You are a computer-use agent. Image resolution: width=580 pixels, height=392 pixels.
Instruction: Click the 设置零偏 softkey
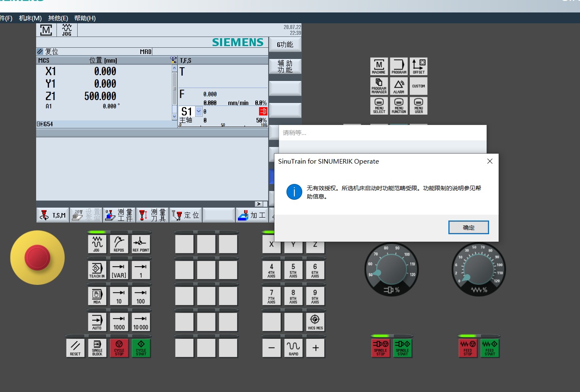coord(86,215)
